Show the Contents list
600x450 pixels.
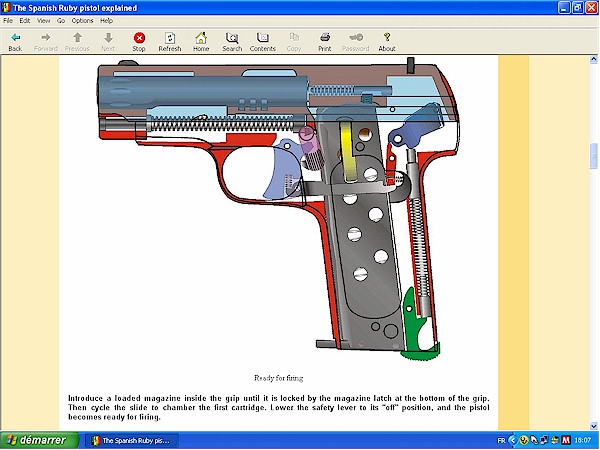click(263, 42)
